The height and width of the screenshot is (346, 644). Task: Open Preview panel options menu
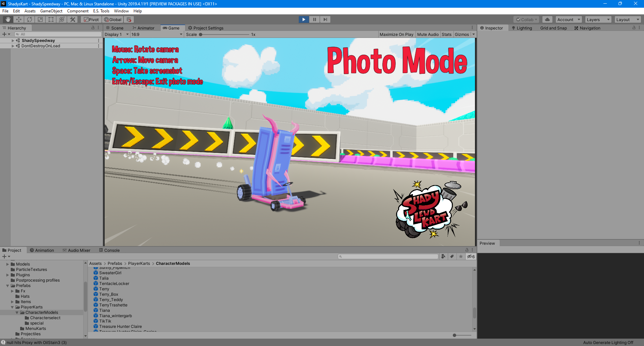click(x=639, y=243)
